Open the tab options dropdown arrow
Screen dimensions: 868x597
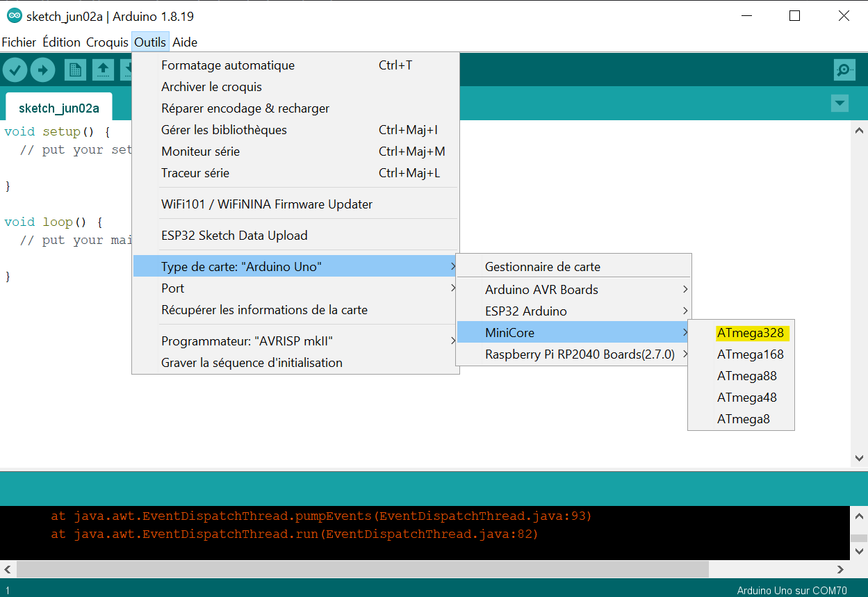click(x=840, y=104)
